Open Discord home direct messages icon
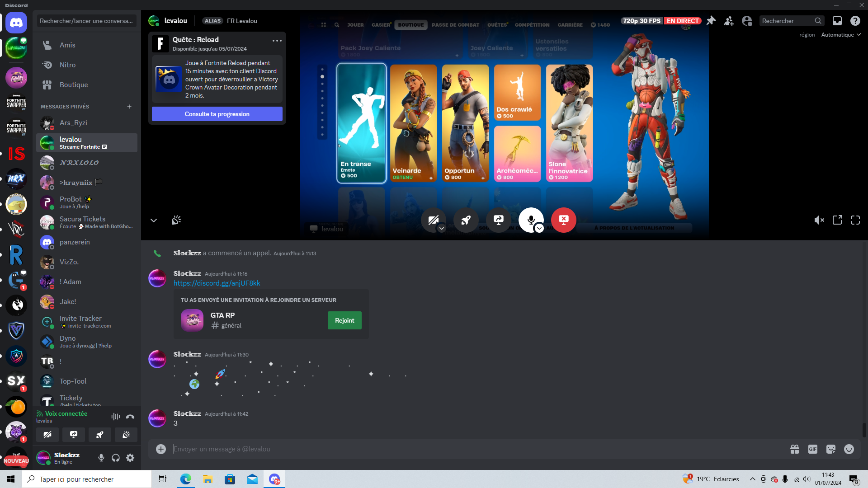The height and width of the screenshot is (488, 868). [16, 23]
